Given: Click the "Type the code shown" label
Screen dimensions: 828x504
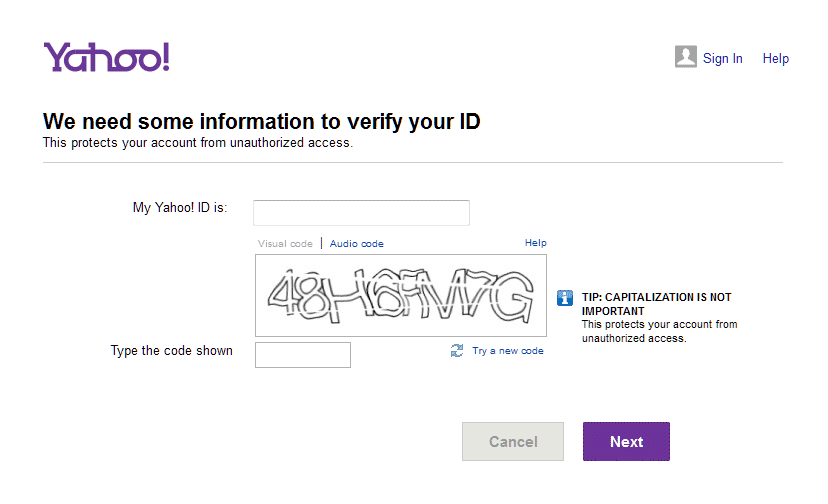Looking at the screenshot, I should coord(171,351).
